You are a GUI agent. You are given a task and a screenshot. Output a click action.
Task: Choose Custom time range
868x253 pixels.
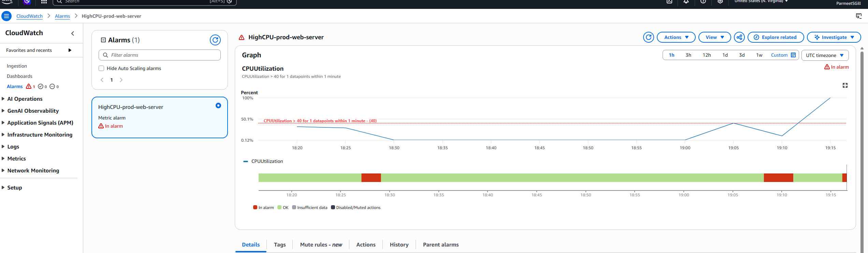pyautogui.click(x=783, y=55)
